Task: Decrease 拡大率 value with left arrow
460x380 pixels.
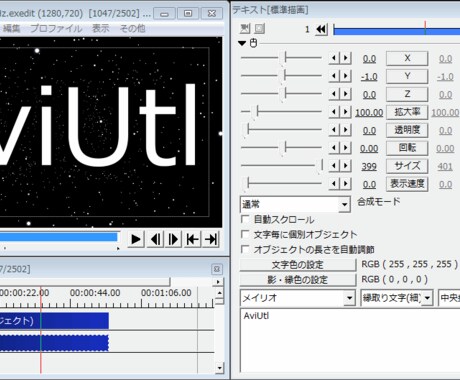Action: [333, 112]
